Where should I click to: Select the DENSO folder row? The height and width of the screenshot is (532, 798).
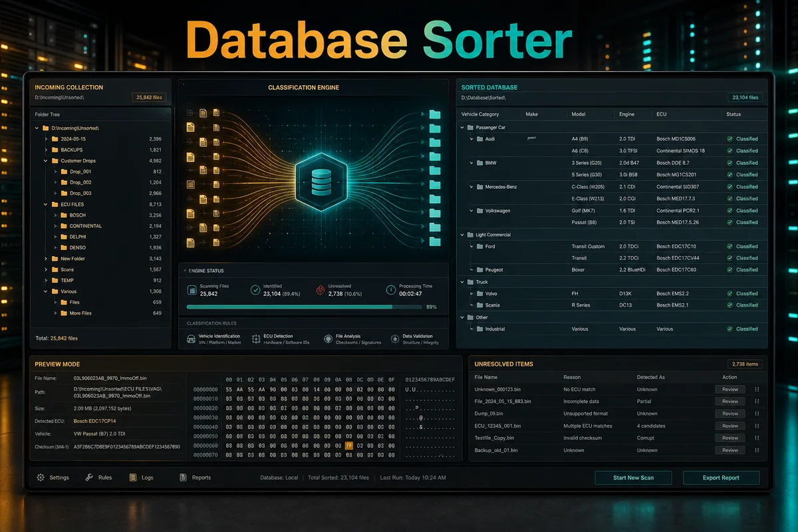tap(108, 247)
